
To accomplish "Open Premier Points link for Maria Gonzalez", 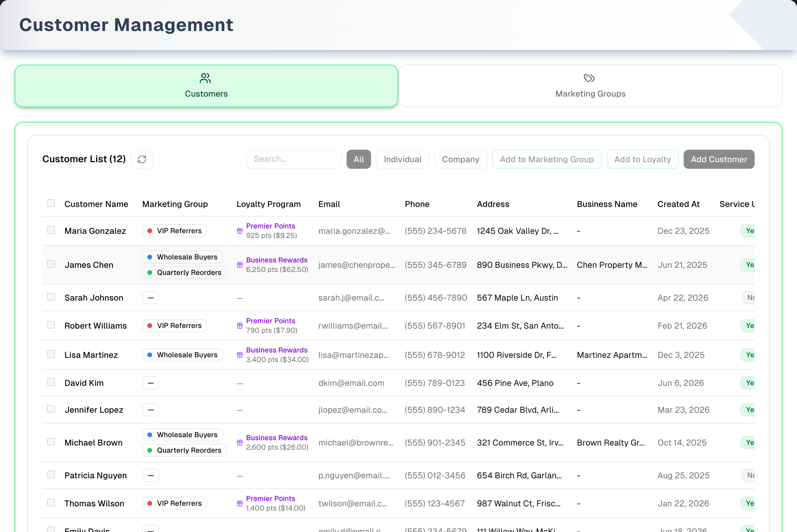I will [271, 226].
